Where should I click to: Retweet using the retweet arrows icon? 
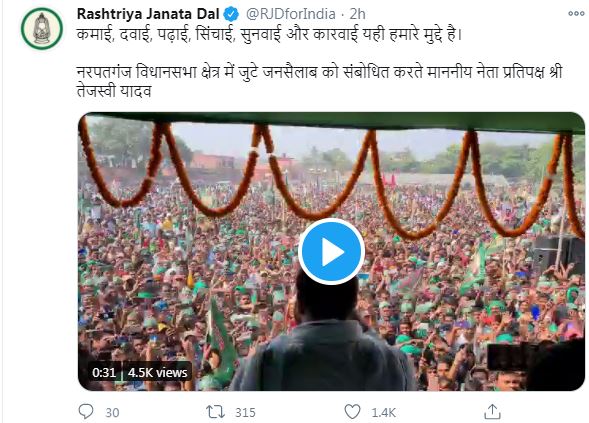coord(216,412)
